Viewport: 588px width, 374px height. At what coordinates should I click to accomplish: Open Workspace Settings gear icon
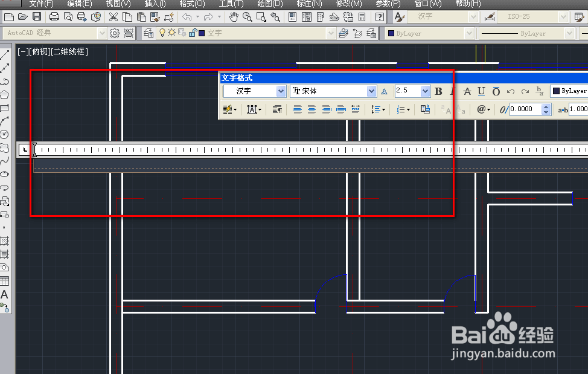pos(115,33)
